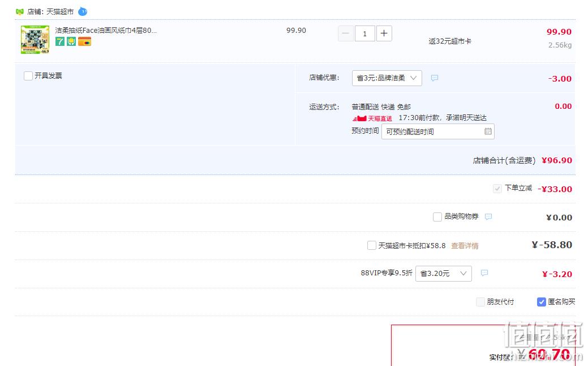
Task: Check the 天猫超市卡抵扣¥58.8 checkbox
Action: coord(372,245)
